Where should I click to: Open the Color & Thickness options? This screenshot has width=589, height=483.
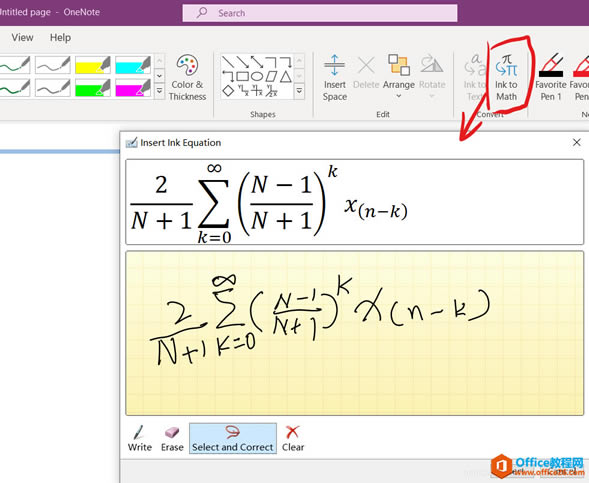[x=187, y=78]
